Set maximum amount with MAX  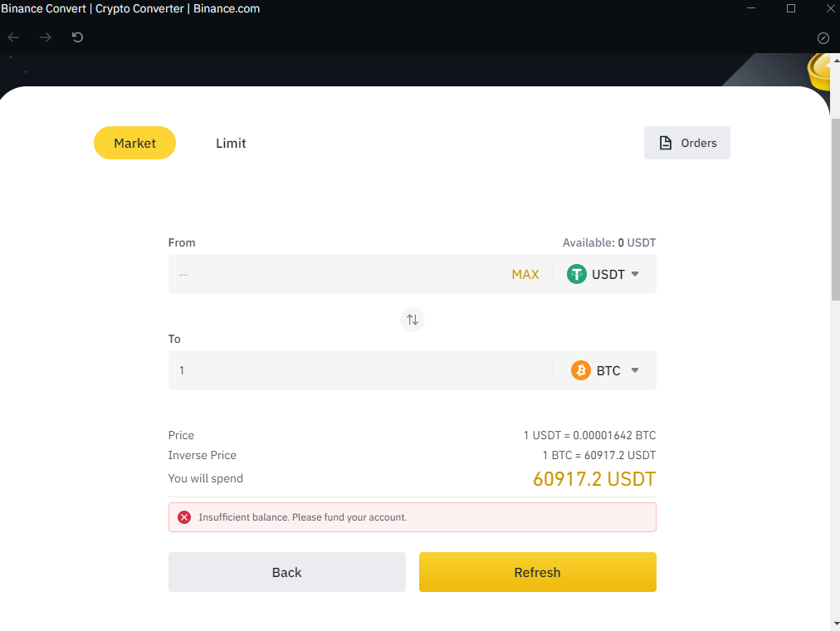525,274
